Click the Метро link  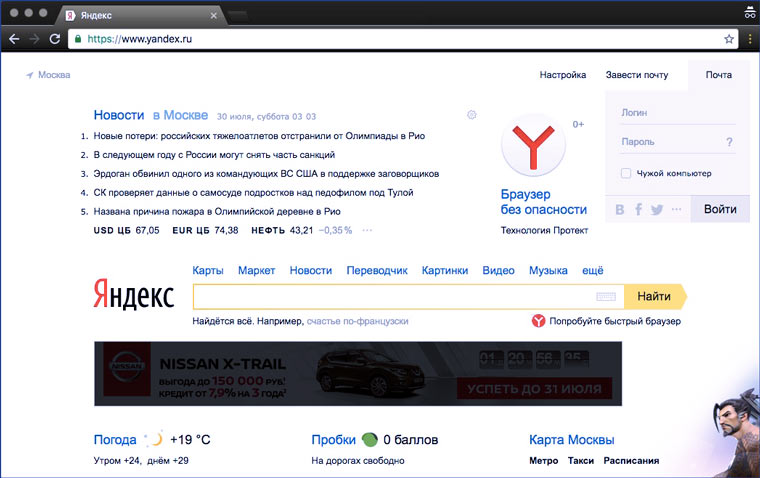543,461
